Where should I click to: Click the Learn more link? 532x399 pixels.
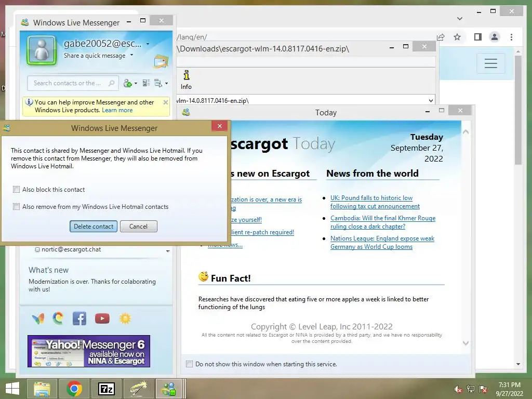117,110
